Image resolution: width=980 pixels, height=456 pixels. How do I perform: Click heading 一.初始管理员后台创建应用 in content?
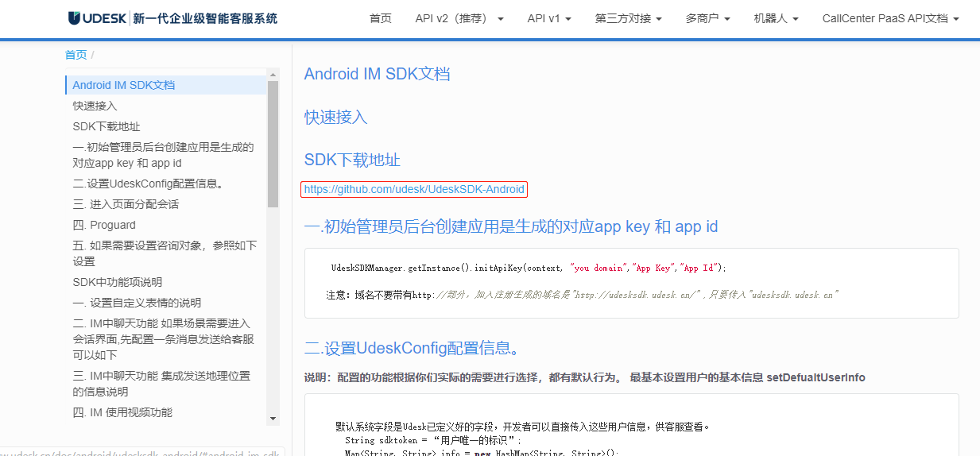[511, 226]
